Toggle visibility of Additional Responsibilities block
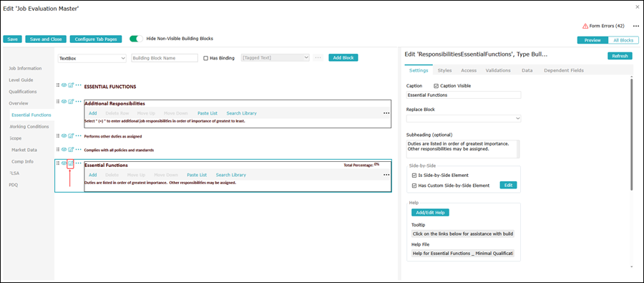Screen dimensions: 644x283 pos(64,101)
